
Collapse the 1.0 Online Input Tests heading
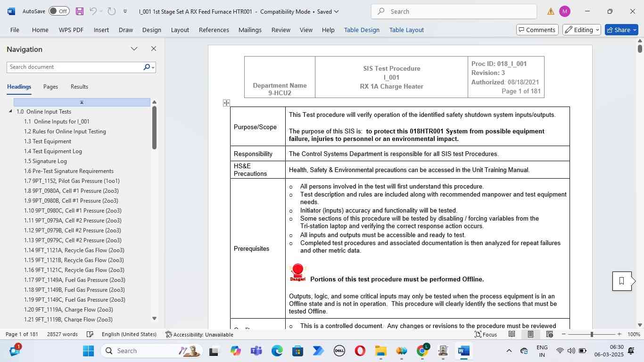point(11,112)
